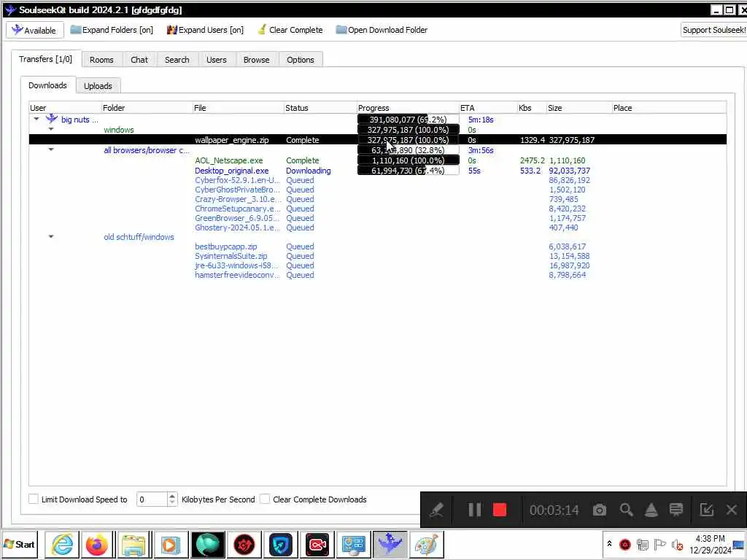Click the recorder magnifier zoom icon
Viewport: 747px width, 560px height.
coord(626,510)
